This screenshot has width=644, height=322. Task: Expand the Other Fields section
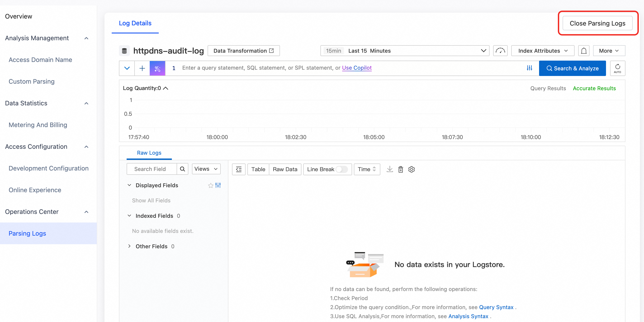coord(129,246)
